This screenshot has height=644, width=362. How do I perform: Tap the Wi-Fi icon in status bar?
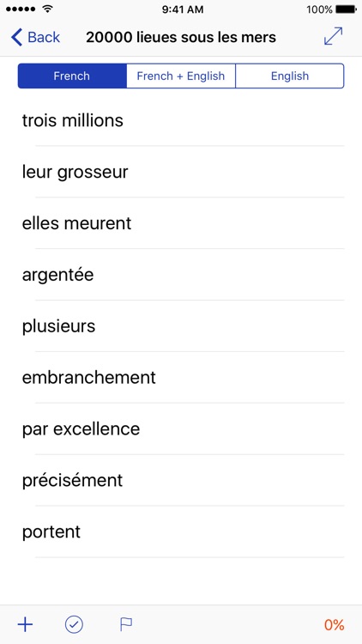[x=48, y=9]
